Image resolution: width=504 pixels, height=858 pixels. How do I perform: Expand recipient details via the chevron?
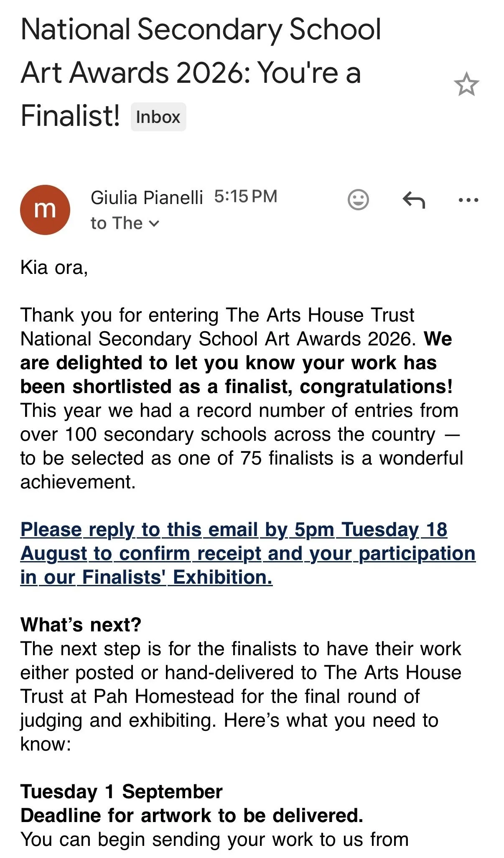point(154,224)
